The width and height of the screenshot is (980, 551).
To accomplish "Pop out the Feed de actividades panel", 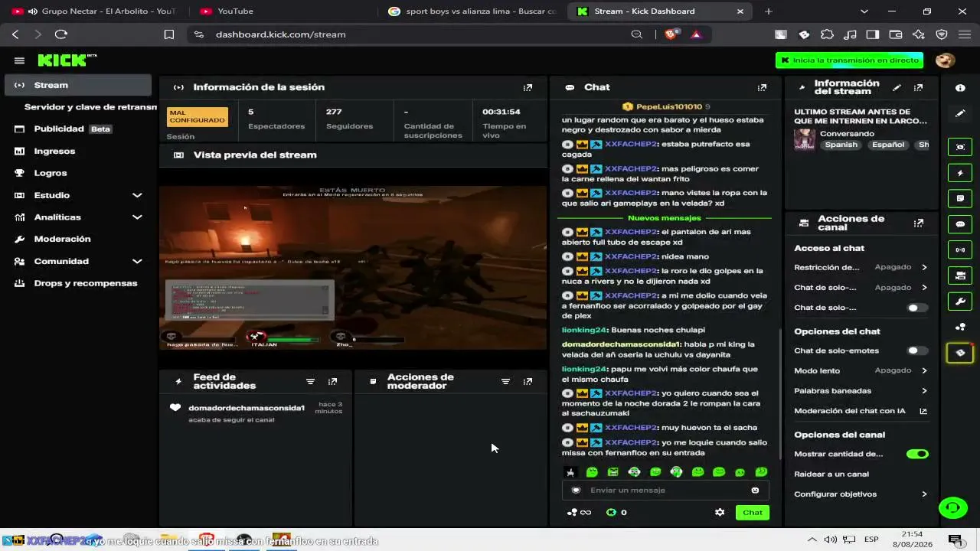I will point(332,381).
